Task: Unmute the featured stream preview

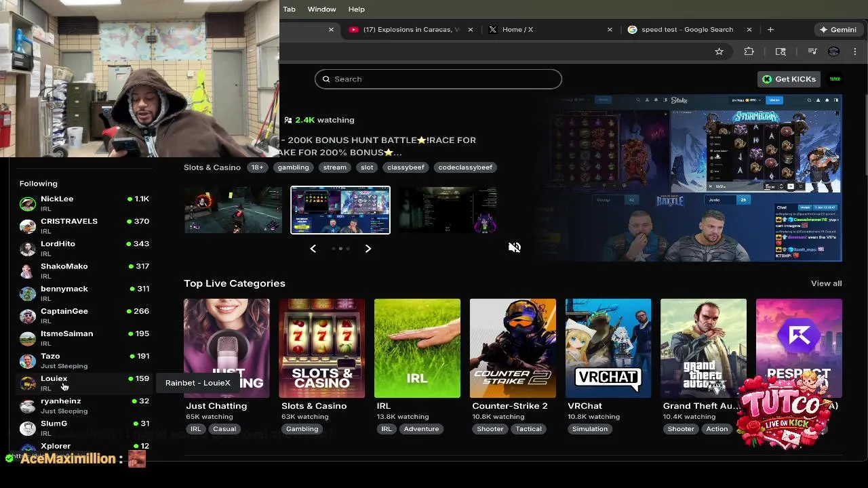Action: tap(515, 247)
